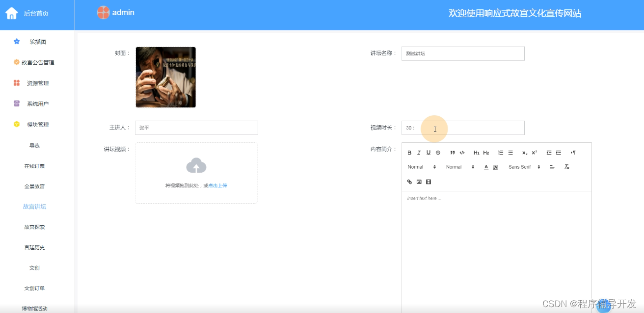Click the admin avatar icon
This screenshot has height=313, width=644.
tap(103, 12)
